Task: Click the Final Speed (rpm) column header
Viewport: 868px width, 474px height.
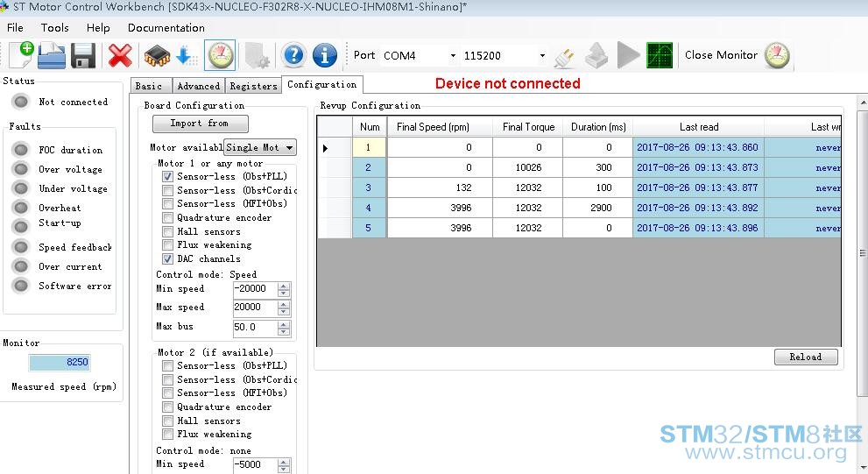Action: [x=440, y=127]
